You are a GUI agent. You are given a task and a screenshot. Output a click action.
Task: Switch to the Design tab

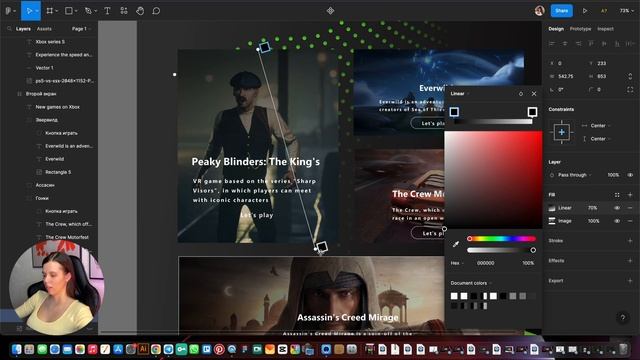click(x=556, y=29)
